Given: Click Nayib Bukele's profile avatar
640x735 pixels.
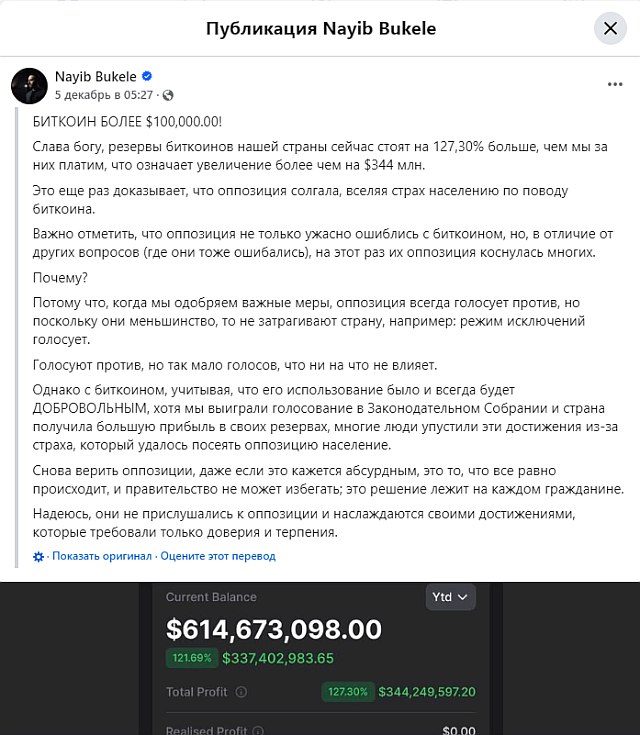Looking at the screenshot, I should (29, 86).
